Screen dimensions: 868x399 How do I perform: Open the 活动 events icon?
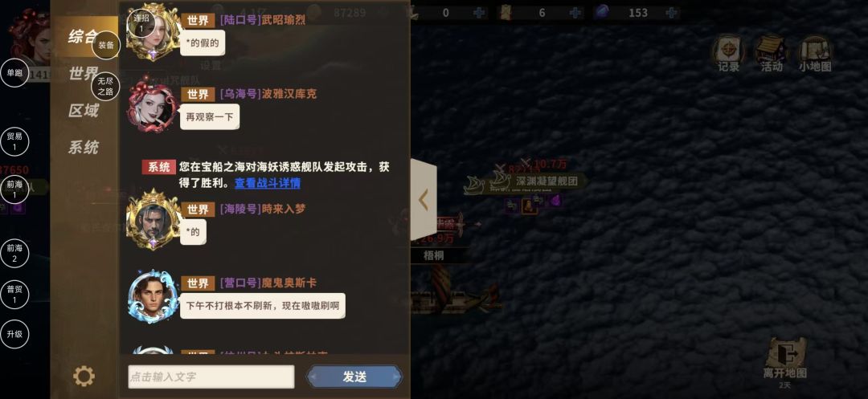pyautogui.click(x=771, y=54)
